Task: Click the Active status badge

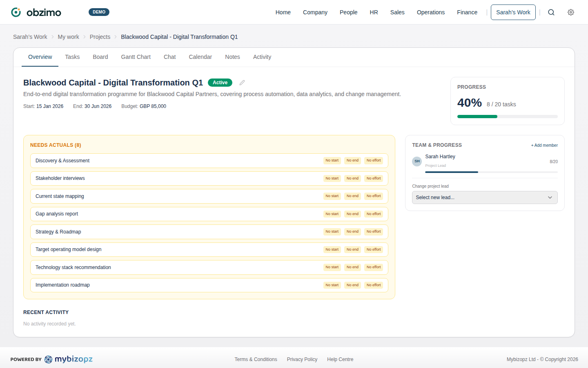Action: pos(220,83)
